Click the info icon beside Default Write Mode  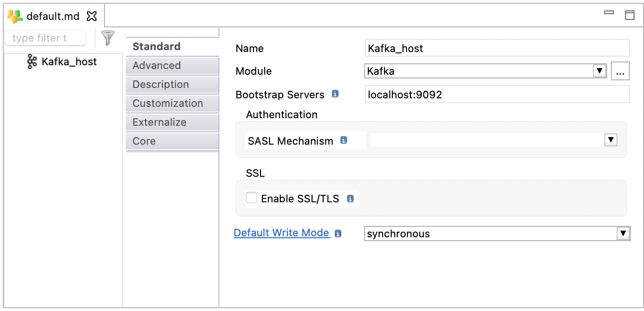click(x=339, y=233)
